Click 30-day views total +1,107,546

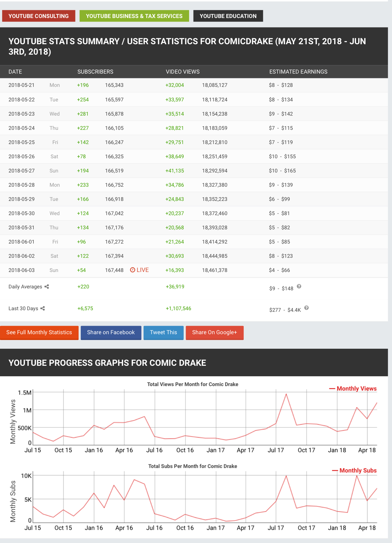pyautogui.click(x=178, y=308)
